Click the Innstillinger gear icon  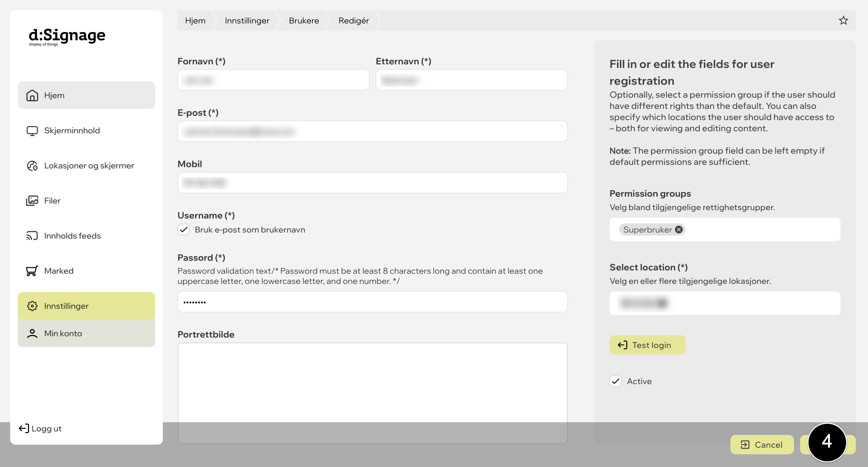tap(32, 305)
